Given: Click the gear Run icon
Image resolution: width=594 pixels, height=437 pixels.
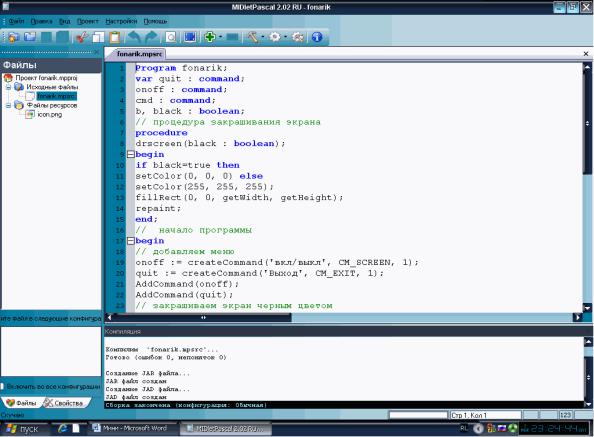Looking at the screenshot, I should pos(275,37).
